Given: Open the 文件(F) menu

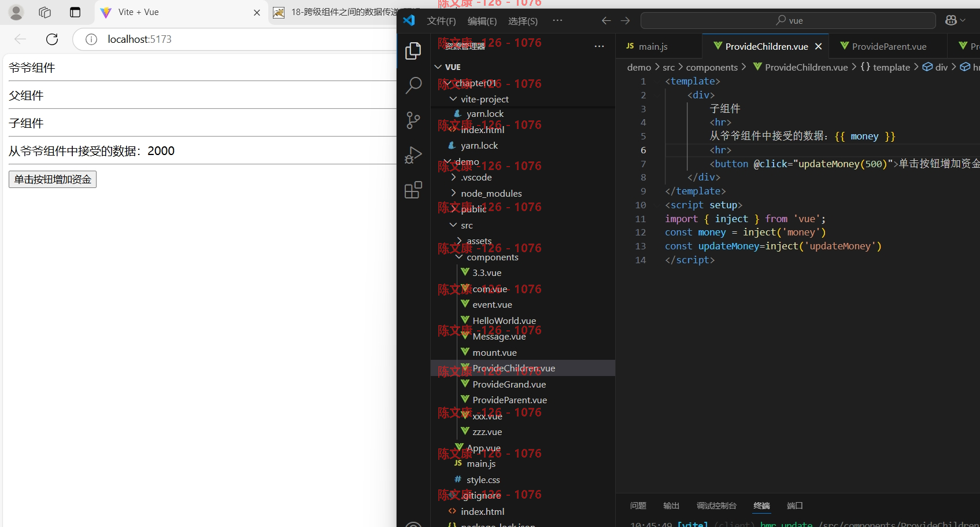Looking at the screenshot, I should [441, 21].
